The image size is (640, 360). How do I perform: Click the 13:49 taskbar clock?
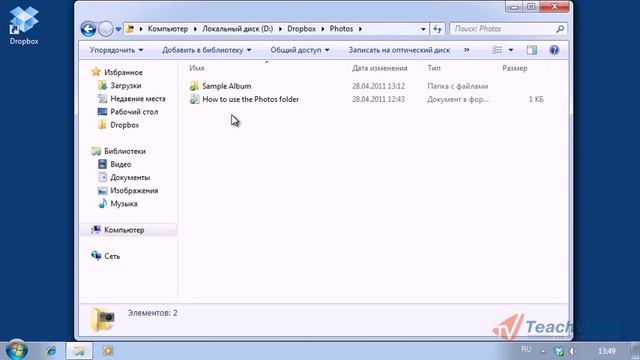click(607, 351)
